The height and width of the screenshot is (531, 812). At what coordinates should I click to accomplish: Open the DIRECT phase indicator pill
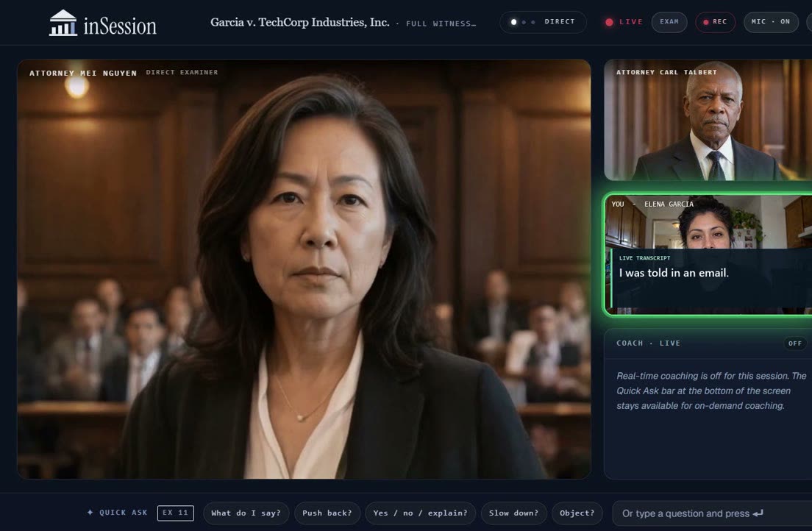pos(543,22)
